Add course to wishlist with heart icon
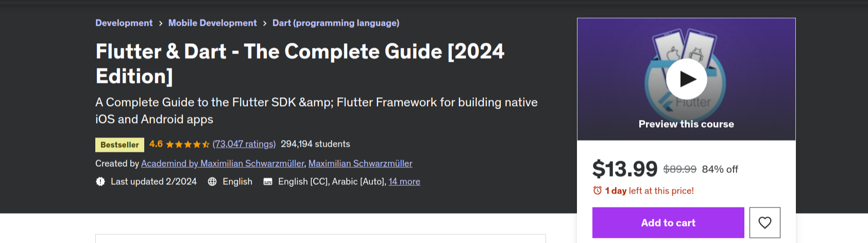This screenshot has height=243, width=868. (x=765, y=222)
